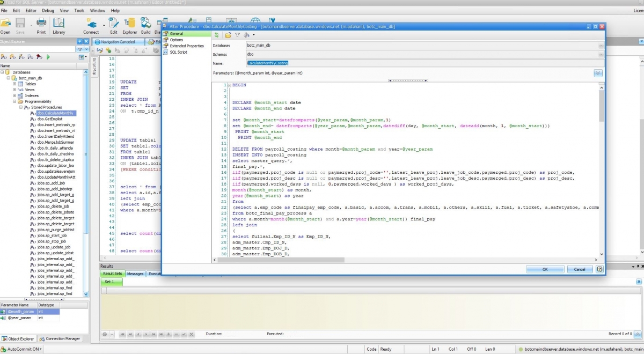Click green run arrow in Object Explorer toolbar
This screenshot has height=354, width=644.
pos(48,57)
